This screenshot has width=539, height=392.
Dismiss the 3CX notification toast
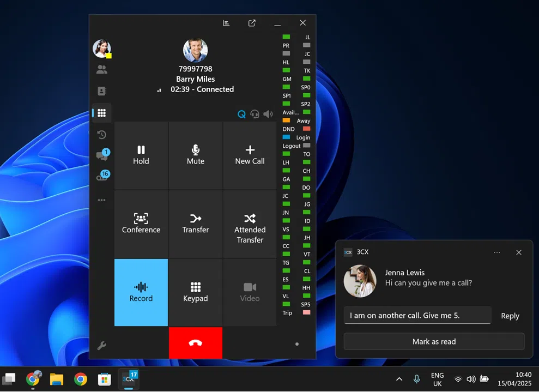pos(519,252)
